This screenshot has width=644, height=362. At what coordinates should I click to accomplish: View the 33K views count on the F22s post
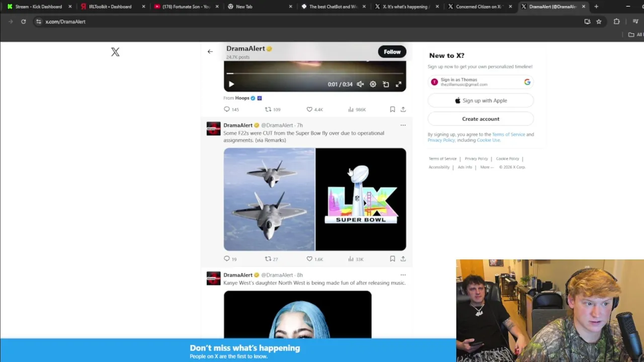(355, 259)
